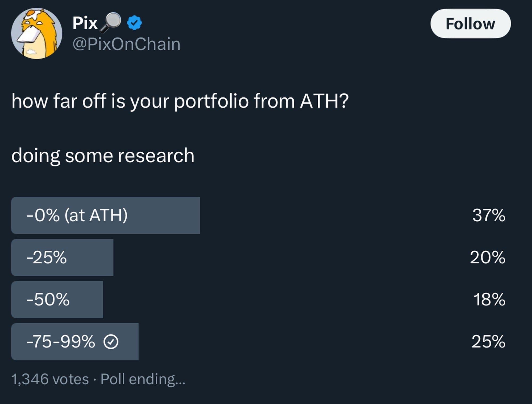This screenshot has height=404, width=532.
Task: Follow the PixOnChain account
Action: (x=470, y=24)
